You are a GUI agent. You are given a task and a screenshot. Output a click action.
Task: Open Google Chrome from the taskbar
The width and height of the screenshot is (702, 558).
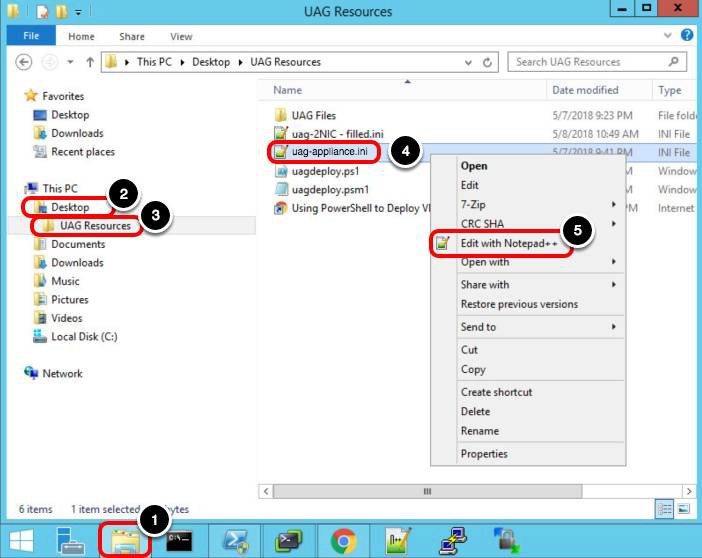(343, 541)
